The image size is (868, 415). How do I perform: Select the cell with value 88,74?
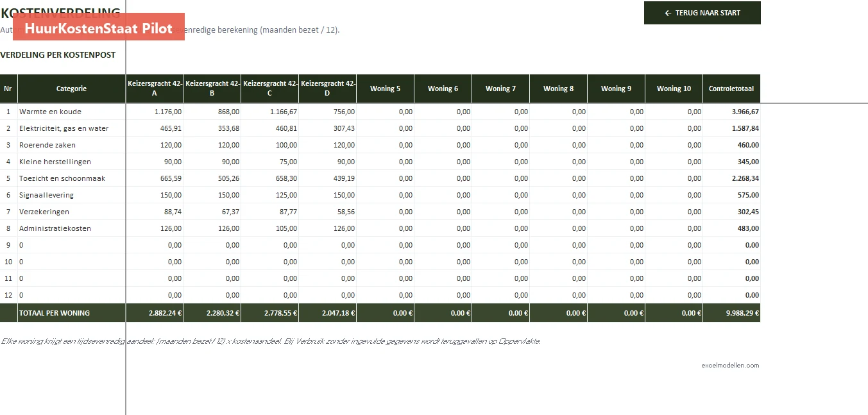pyautogui.click(x=155, y=212)
